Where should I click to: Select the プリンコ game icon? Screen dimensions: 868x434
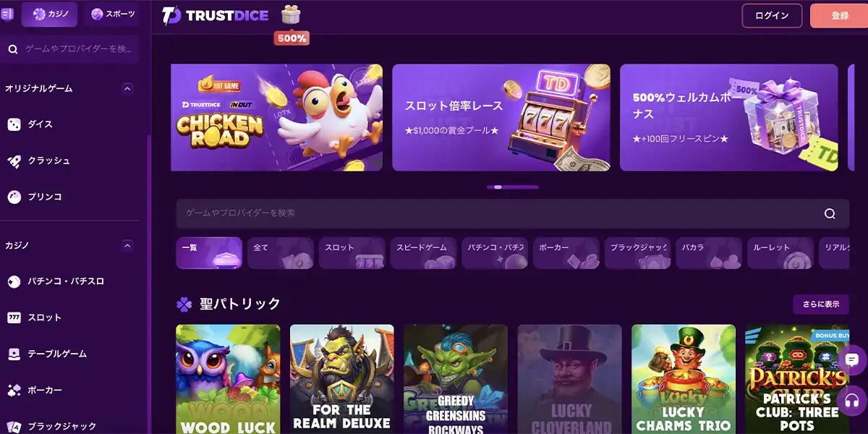[x=14, y=197]
